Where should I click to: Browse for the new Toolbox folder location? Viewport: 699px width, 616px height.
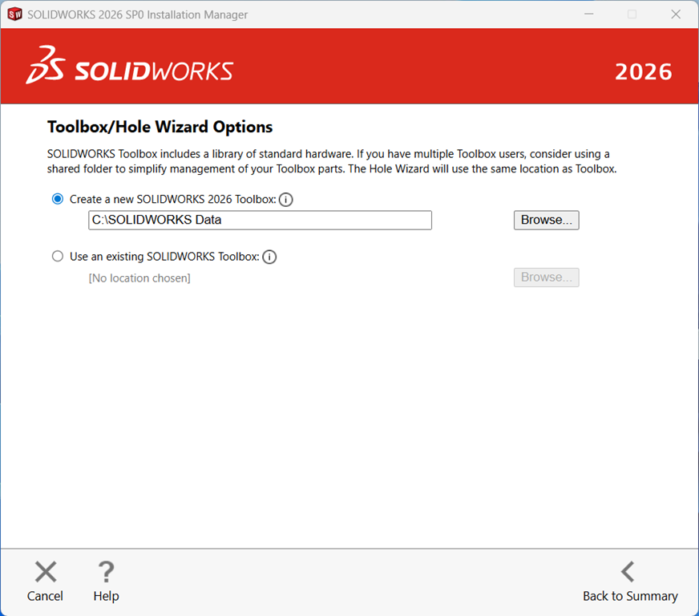546,220
